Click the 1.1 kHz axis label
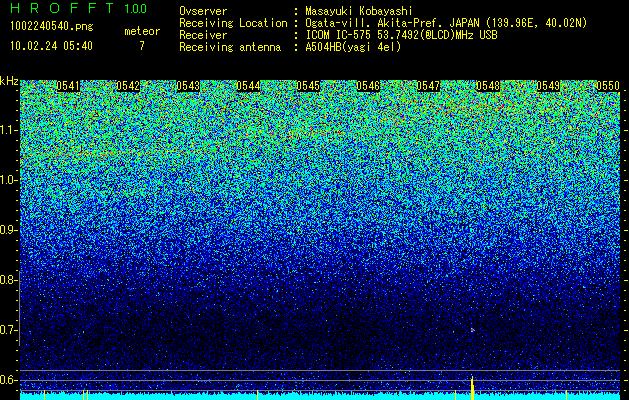Image resolution: width=629 pixels, height=400 pixels. [7, 130]
